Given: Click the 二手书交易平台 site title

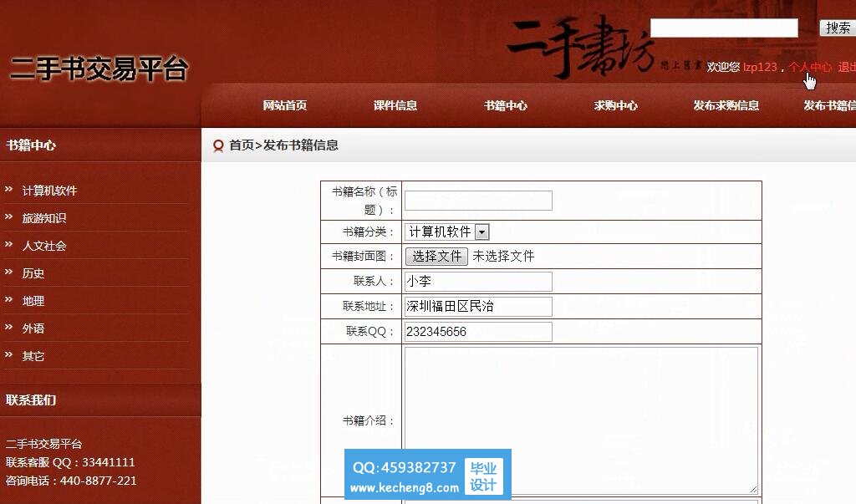Looking at the screenshot, I should point(99,69).
